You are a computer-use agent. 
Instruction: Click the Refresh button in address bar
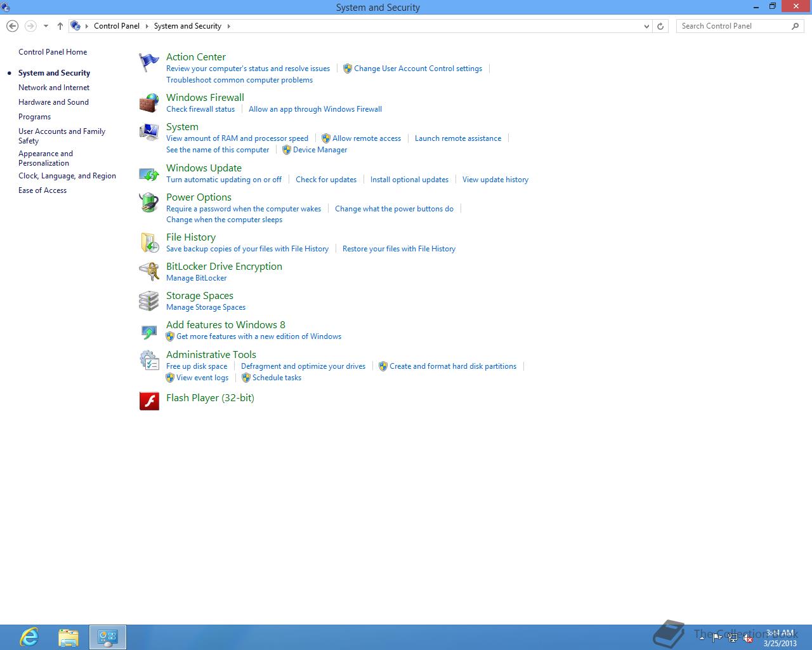(660, 26)
